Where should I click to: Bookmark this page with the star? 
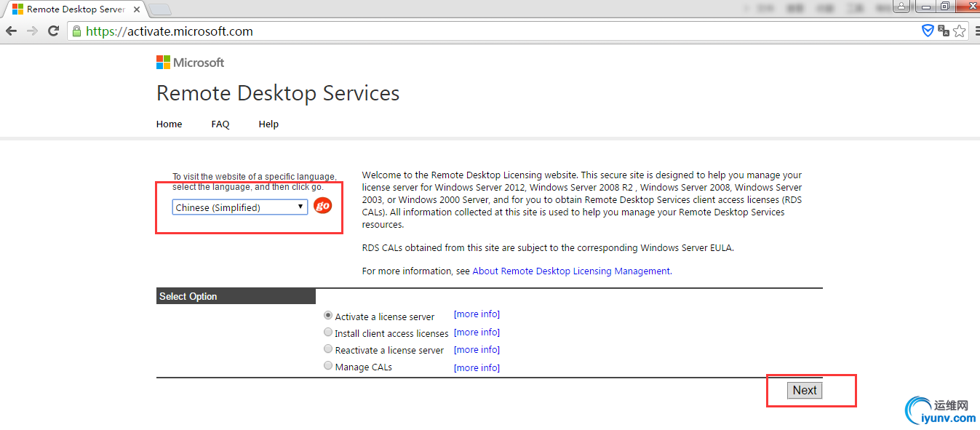point(959,31)
